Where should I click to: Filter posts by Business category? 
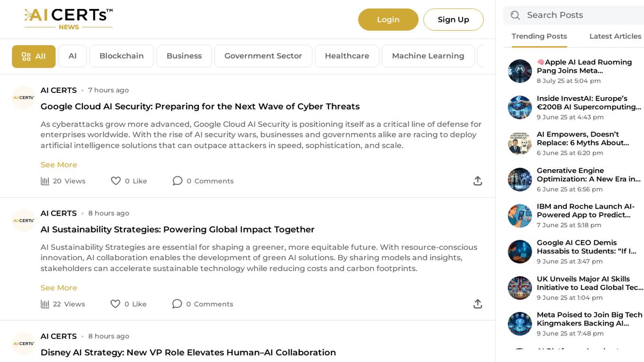tap(184, 56)
